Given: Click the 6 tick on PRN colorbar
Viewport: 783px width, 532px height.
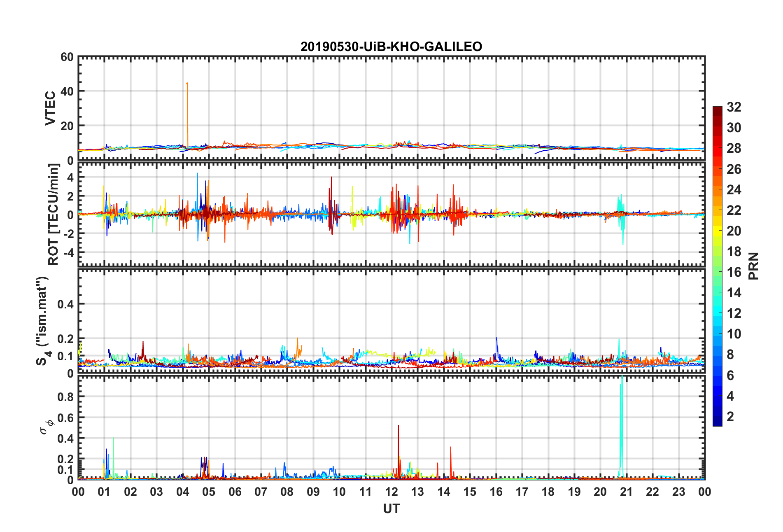Looking at the screenshot, I should 730,375.
